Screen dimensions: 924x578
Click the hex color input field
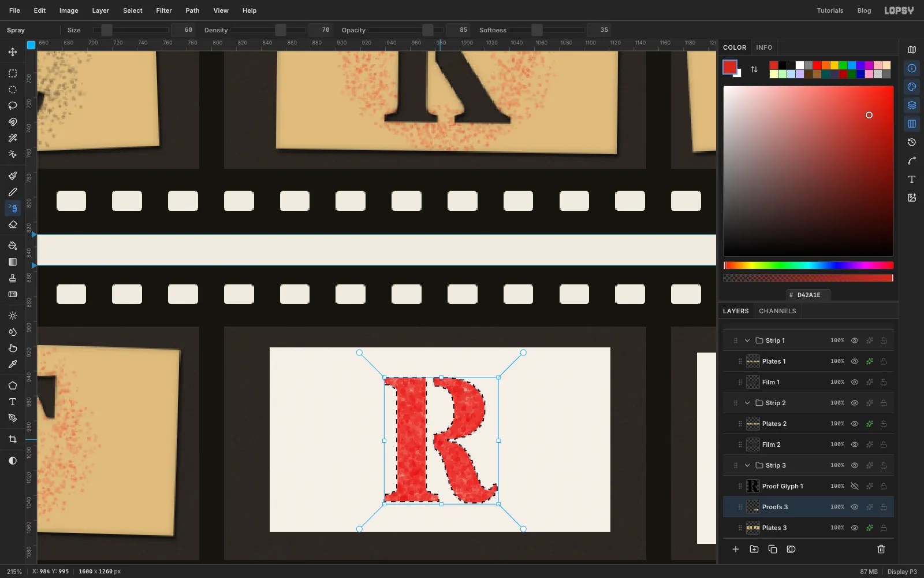point(808,295)
